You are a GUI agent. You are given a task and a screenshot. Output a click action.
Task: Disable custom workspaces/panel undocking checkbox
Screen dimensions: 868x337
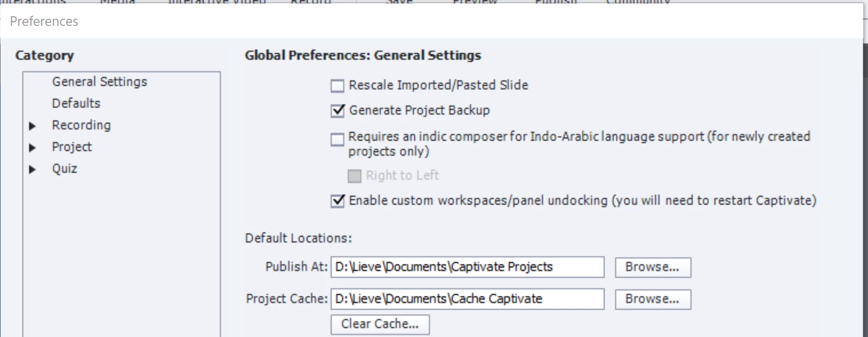tap(338, 201)
